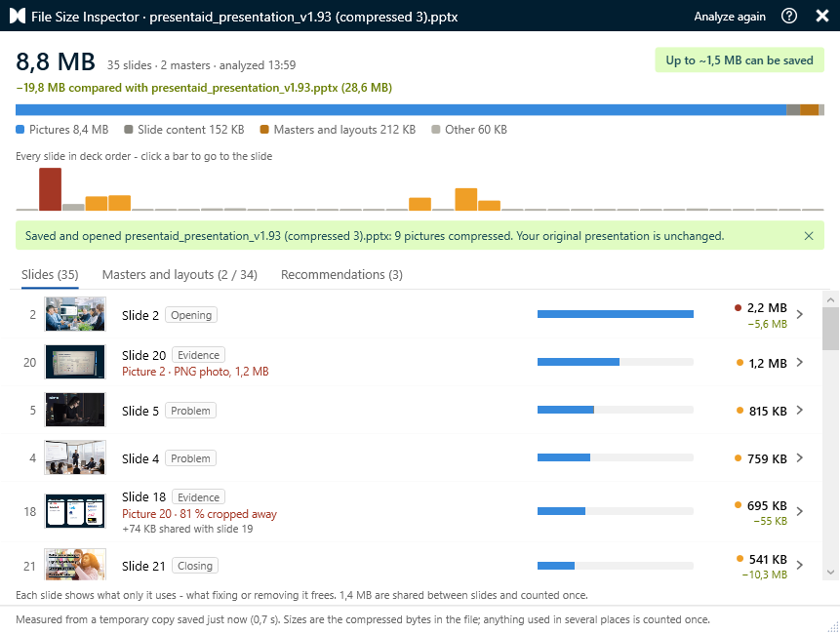Click the window resize grip corner
The width and height of the screenshot is (840, 634).
(x=833, y=627)
